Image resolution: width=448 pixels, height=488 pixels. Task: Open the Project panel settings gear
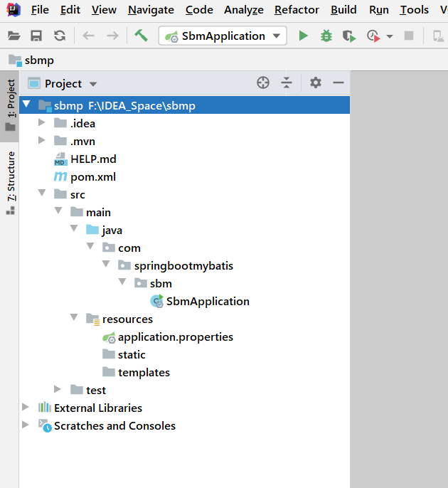click(316, 83)
